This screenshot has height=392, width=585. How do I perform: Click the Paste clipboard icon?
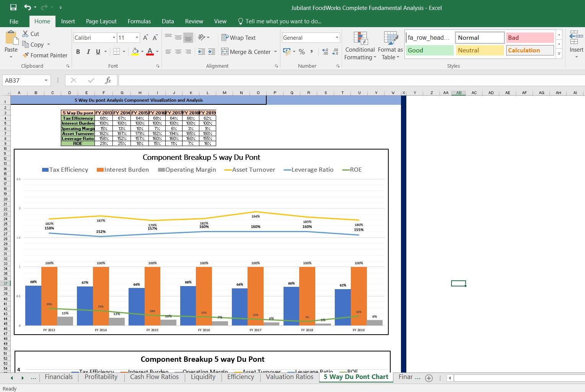click(x=11, y=37)
